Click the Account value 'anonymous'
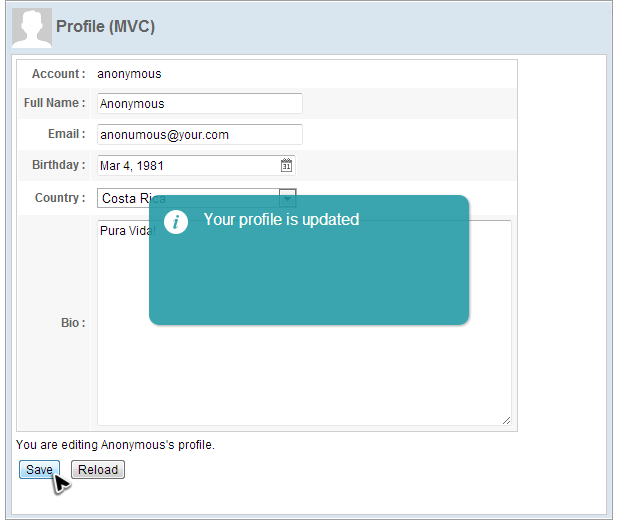Screen dimensions: 618x520 [129, 74]
